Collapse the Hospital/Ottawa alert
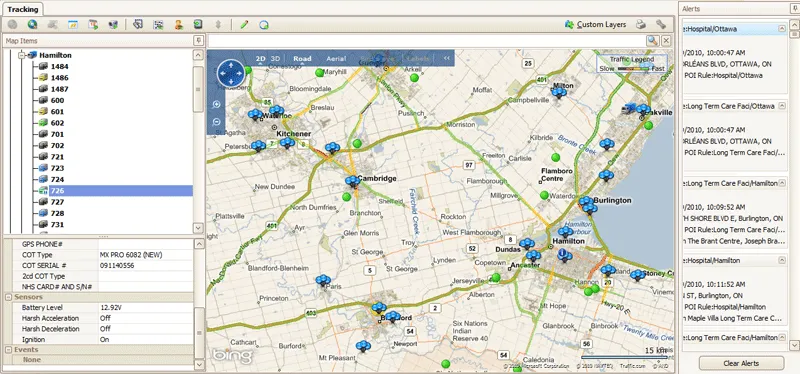The height and width of the screenshot is (374, 800). pyautogui.click(x=781, y=29)
